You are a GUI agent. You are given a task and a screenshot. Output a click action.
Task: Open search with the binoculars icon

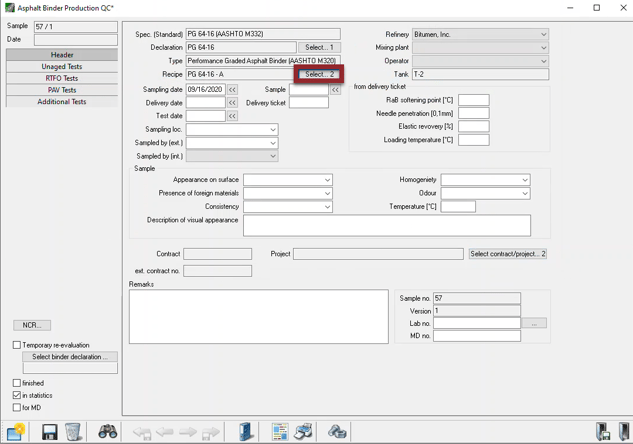(107, 432)
